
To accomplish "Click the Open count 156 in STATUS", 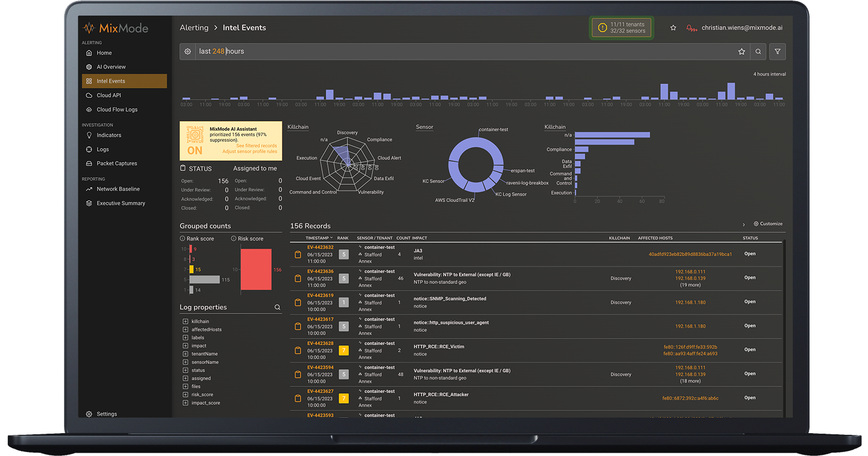I will (x=223, y=181).
